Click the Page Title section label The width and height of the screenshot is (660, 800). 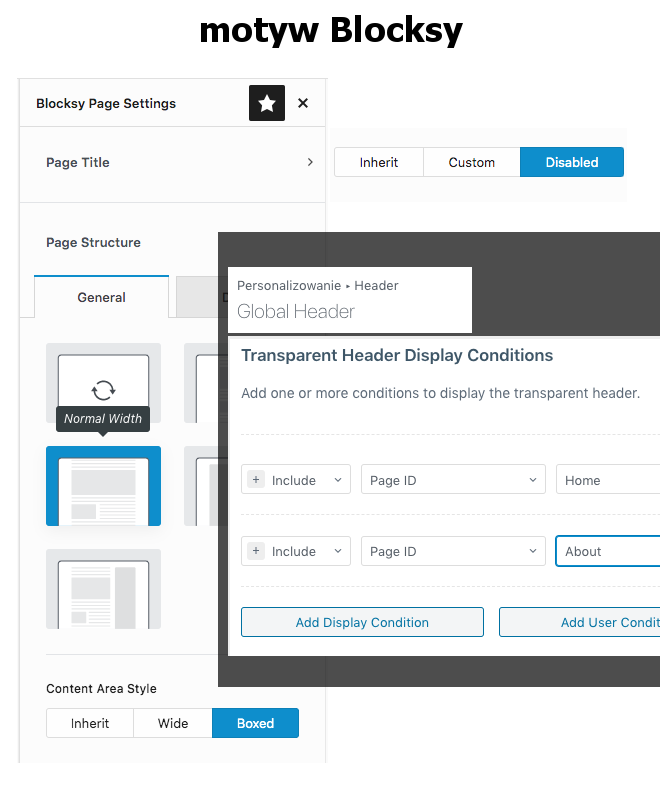[x=78, y=162]
